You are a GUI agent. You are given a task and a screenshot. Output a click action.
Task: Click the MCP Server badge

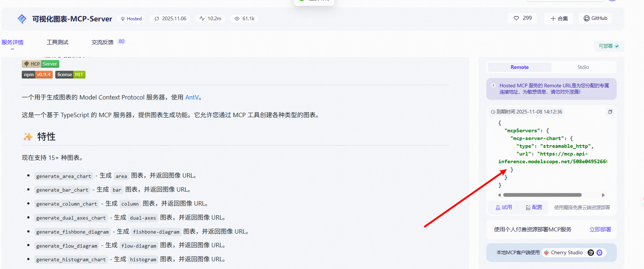coord(41,64)
